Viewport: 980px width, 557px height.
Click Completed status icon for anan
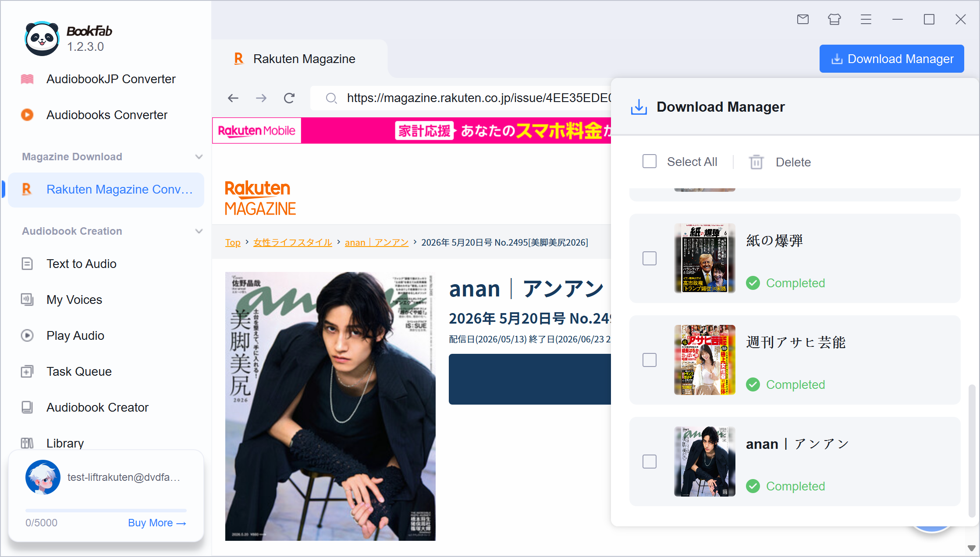click(753, 486)
